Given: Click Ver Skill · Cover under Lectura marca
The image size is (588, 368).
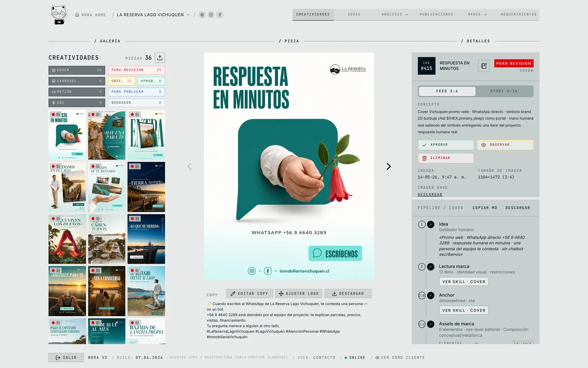Looking at the screenshot, I should [x=464, y=282].
